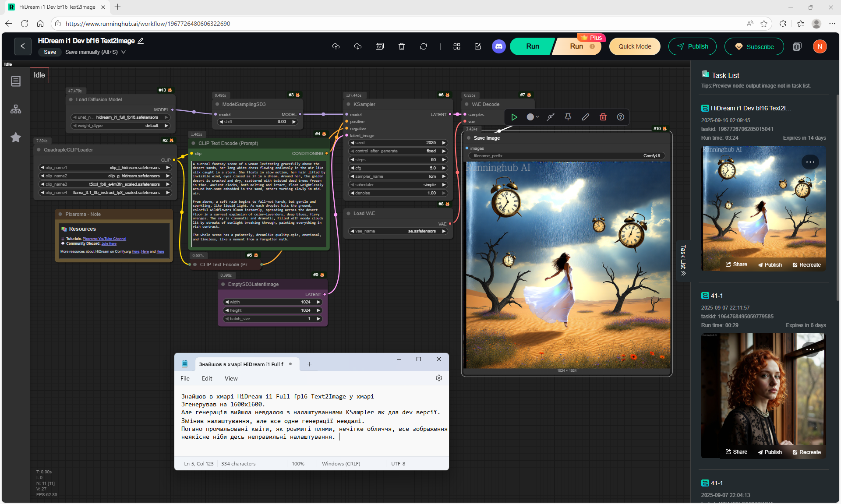Screen dimensions: 841x504
Task: Increase the KSampler cfg value arrow
Action: [444, 168]
